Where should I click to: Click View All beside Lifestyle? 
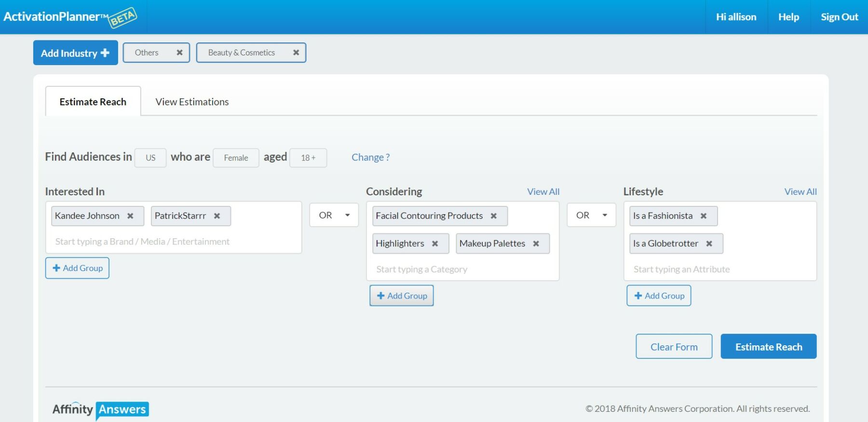(x=800, y=191)
